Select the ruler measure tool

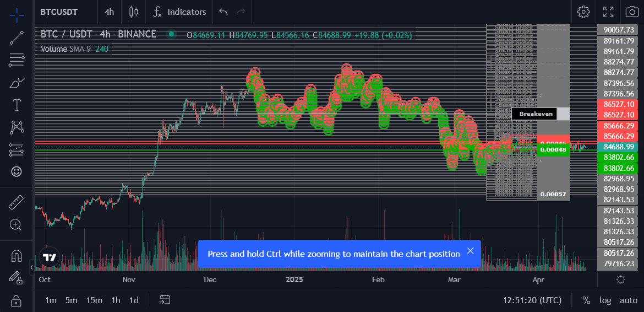[x=17, y=202]
